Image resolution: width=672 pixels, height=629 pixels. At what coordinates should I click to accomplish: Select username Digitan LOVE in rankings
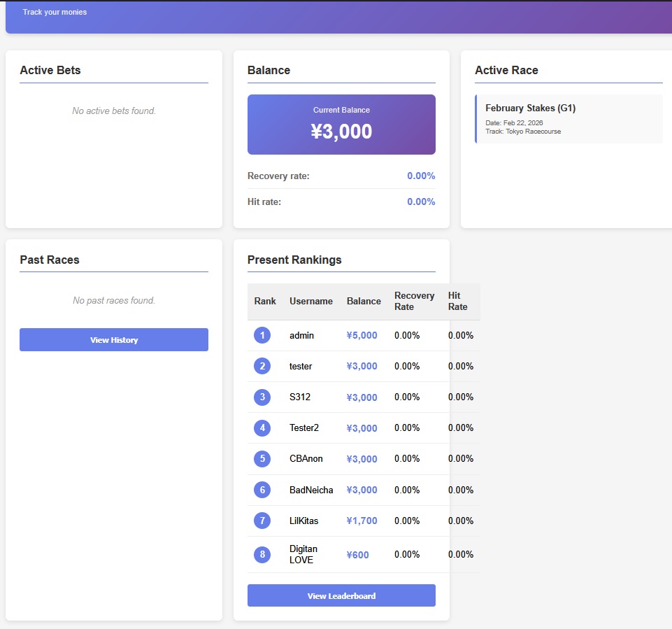(303, 554)
